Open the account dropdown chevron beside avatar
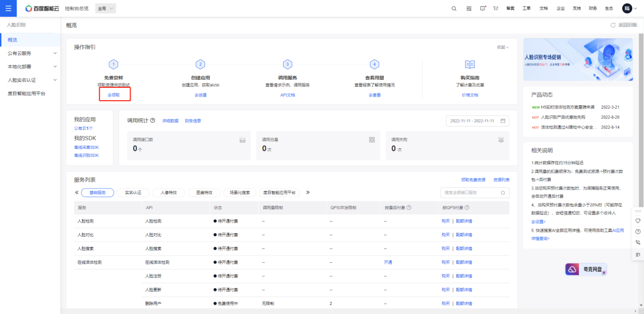The image size is (644, 314). (x=636, y=9)
